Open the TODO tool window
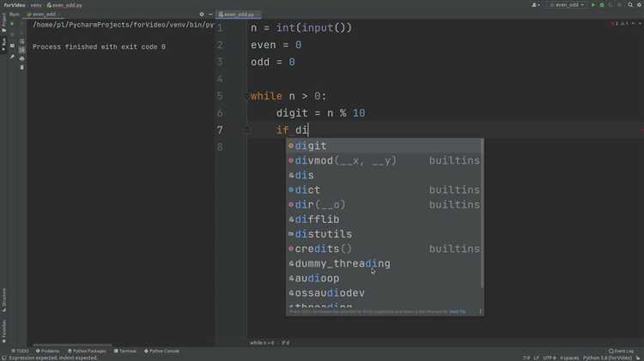Viewport: 644px width, 361px height. coord(20,352)
